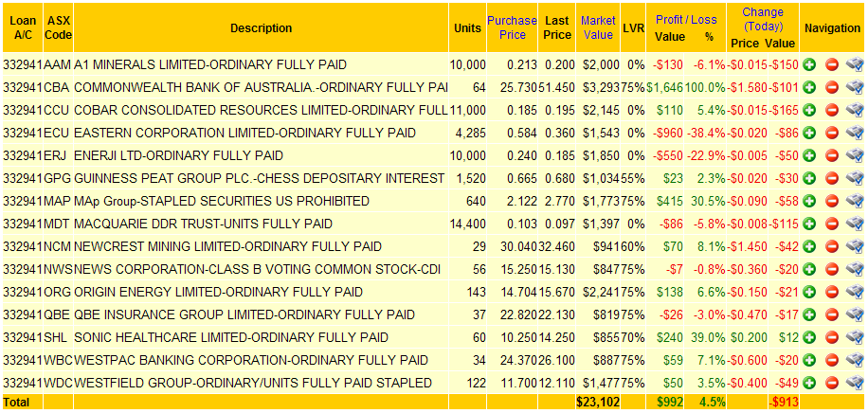Open the news icon for Sonic Healthcare

856,337
